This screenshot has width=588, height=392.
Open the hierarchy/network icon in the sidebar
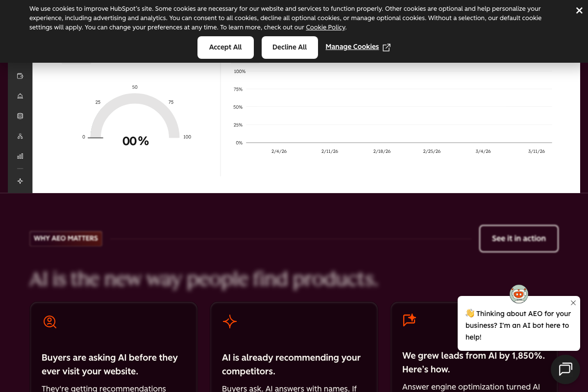pos(20,136)
